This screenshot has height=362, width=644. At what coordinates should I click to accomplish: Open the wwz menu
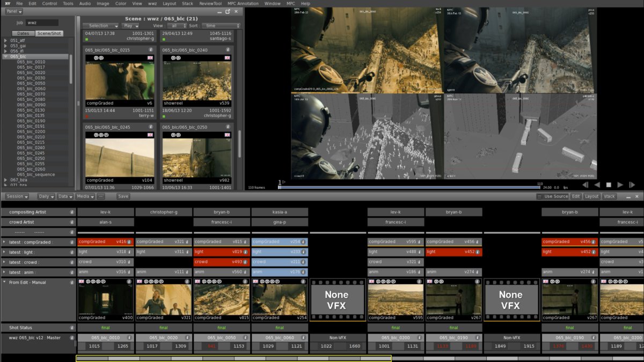(x=153, y=3)
